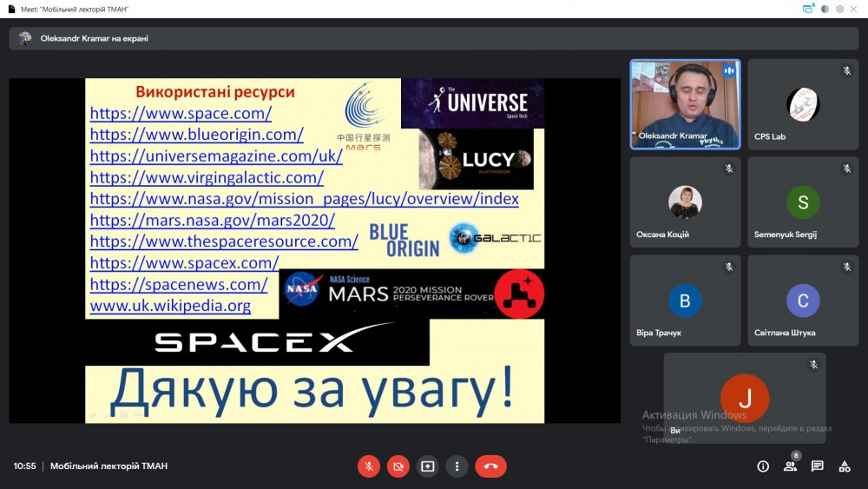
Task: Click the NASA Mars 2020 Perseverance banner
Action: click(x=411, y=294)
